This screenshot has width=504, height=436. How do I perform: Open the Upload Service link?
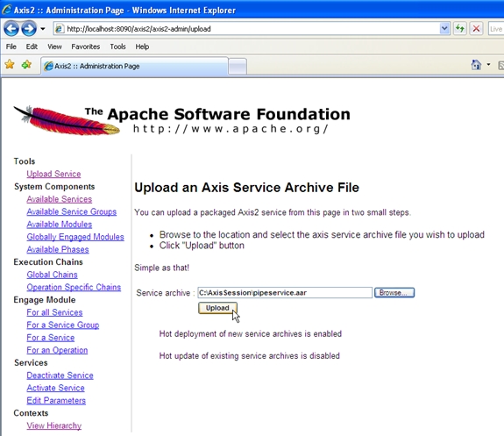click(x=53, y=174)
